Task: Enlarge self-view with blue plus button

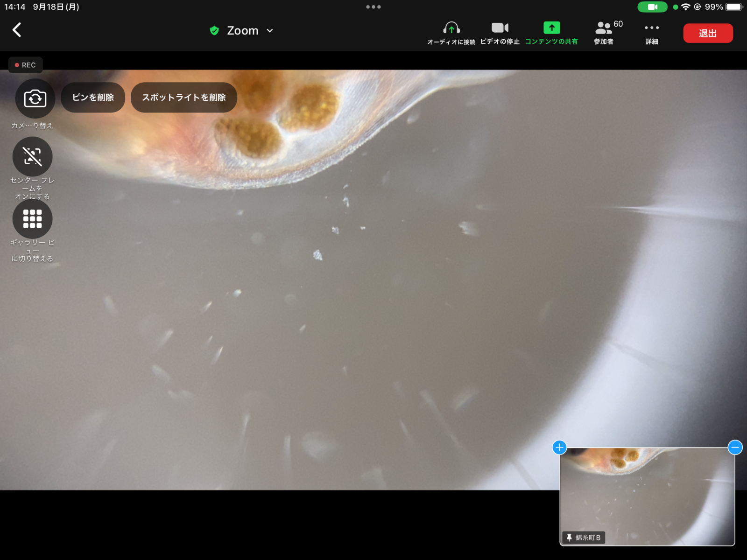Action: (559, 448)
